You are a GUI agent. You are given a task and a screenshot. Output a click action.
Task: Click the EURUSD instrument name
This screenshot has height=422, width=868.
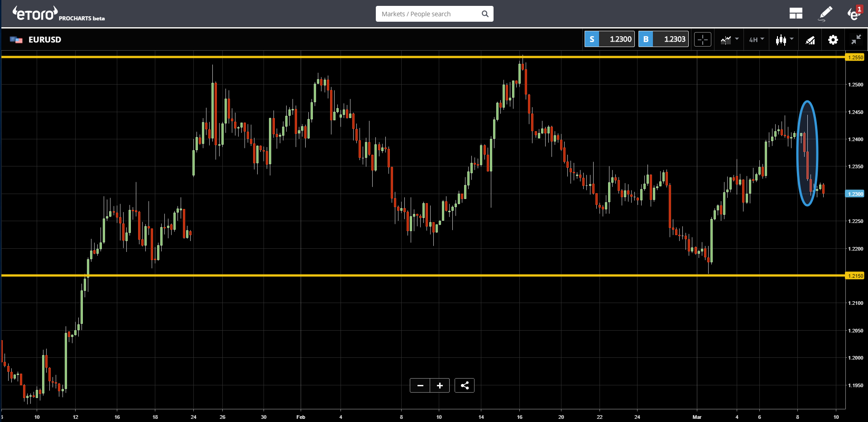point(45,40)
